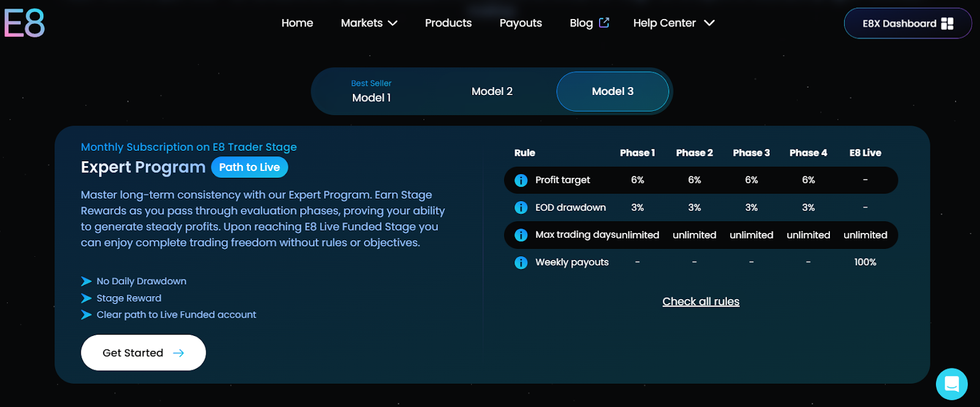Open info icon for EOD drawdown
The width and height of the screenshot is (980, 407).
tap(521, 208)
